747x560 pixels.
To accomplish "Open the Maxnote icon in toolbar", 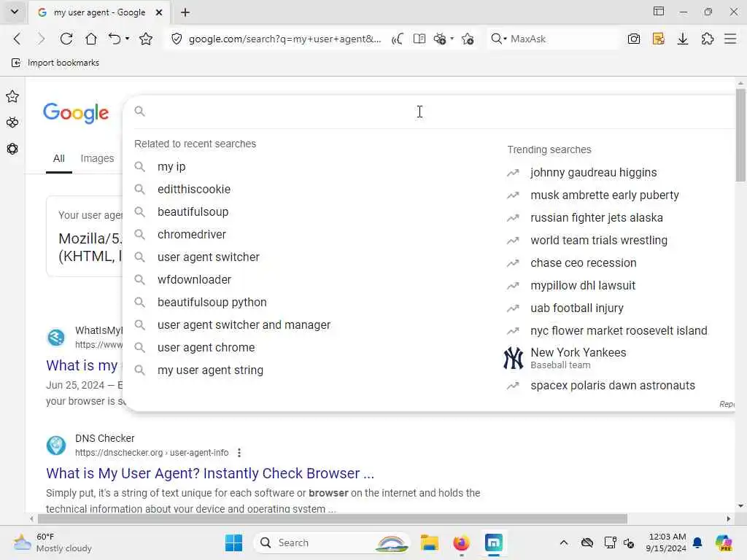I will tap(659, 39).
